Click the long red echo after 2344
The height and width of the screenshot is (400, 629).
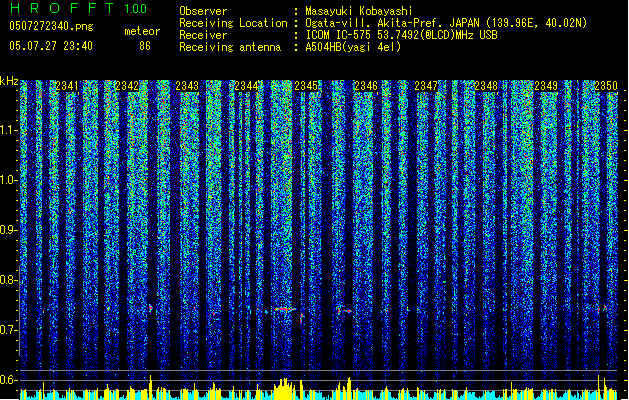coord(285,309)
